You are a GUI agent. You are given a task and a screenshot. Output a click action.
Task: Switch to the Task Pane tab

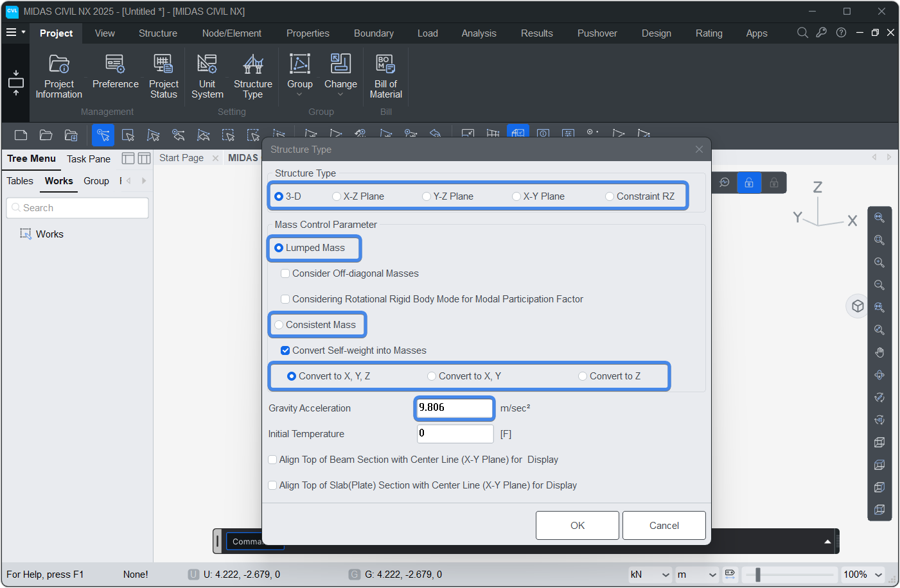tap(89, 159)
